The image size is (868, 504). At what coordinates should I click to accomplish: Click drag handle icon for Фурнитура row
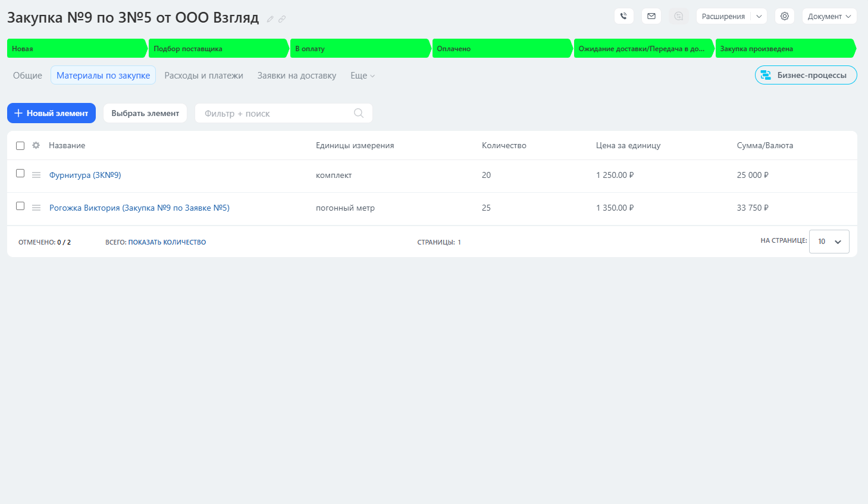point(36,175)
